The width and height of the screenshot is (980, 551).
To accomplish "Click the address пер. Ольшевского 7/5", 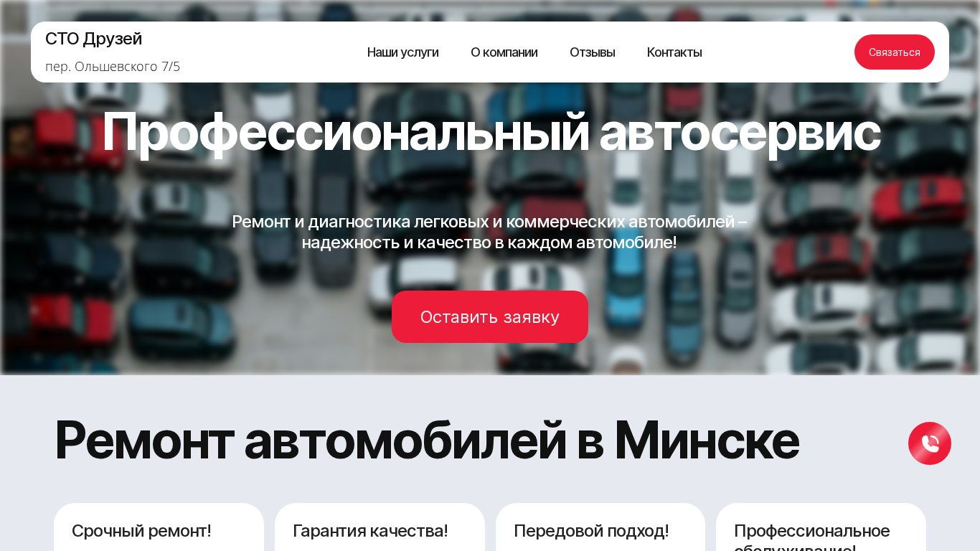I will [x=113, y=67].
